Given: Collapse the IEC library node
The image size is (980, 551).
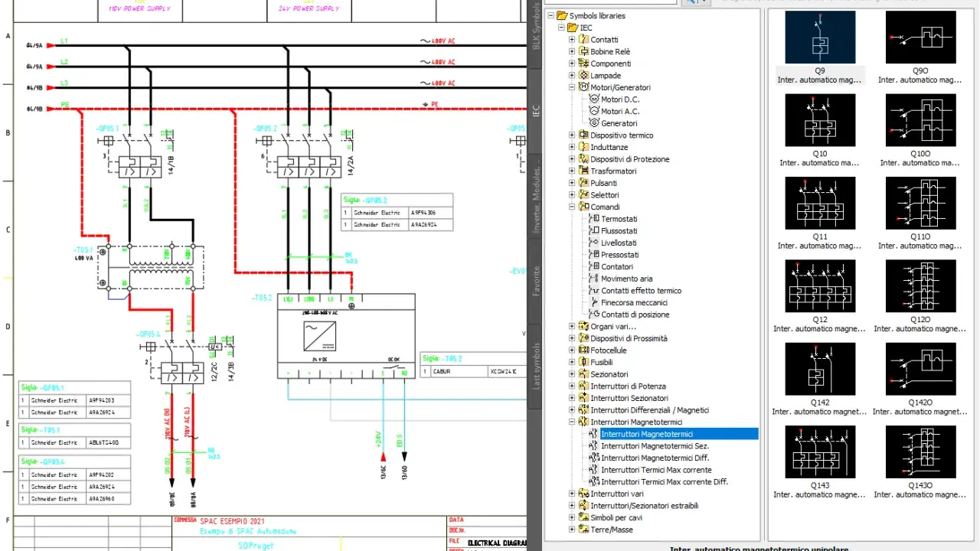Looking at the screenshot, I should (561, 28).
